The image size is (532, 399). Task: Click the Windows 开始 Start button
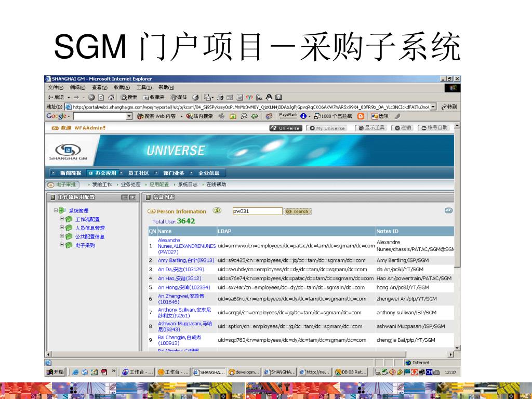[x=55, y=372]
